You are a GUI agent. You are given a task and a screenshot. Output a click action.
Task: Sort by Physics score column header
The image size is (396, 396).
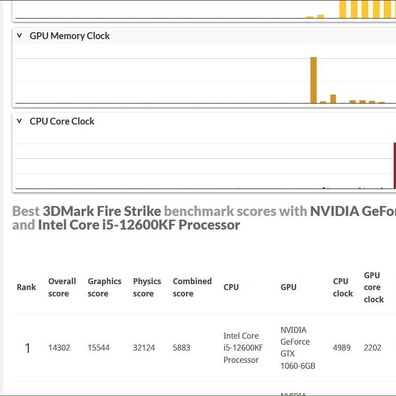click(147, 287)
